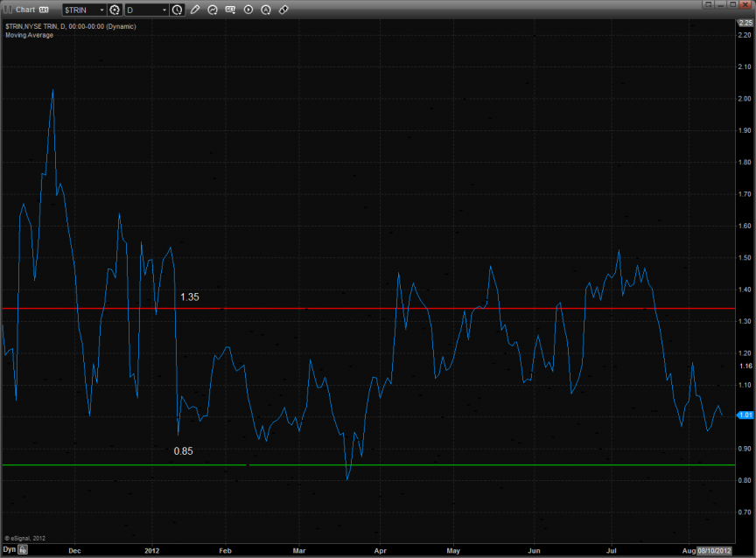Click the interval clock icon

pos(178,10)
